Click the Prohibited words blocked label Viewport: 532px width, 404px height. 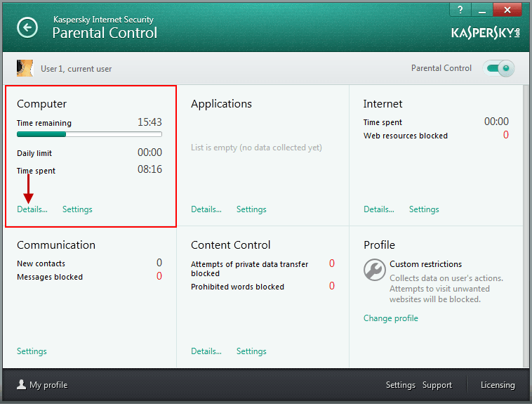pyautogui.click(x=237, y=287)
